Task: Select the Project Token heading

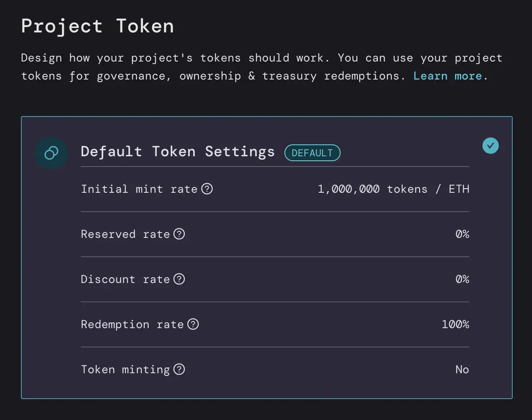Action: [x=98, y=26]
